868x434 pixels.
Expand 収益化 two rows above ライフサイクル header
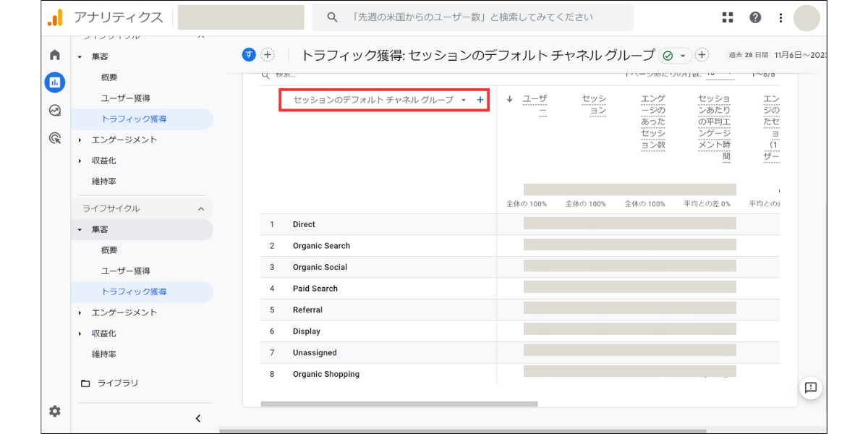click(x=80, y=161)
